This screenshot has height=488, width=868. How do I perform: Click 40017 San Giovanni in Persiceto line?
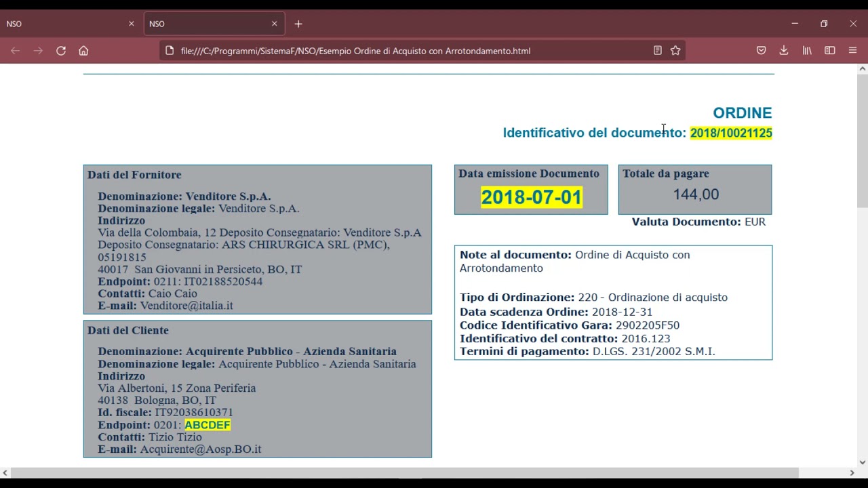point(200,269)
